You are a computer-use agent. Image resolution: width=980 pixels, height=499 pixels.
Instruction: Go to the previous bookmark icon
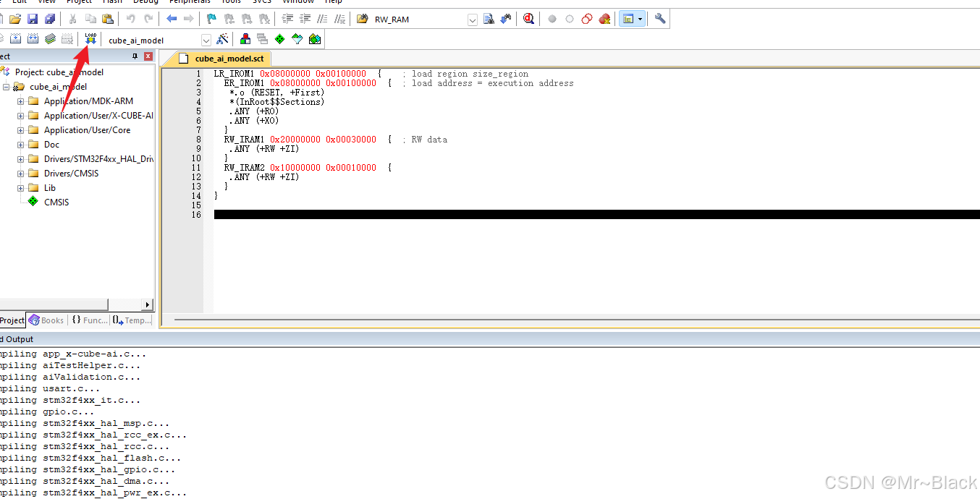click(x=229, y=19)
